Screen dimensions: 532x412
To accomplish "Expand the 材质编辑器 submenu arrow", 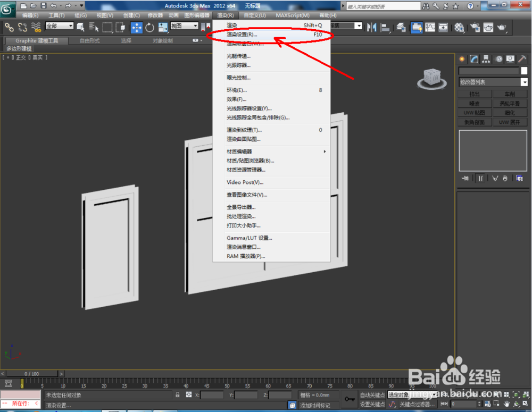I will tap(325, 152).
